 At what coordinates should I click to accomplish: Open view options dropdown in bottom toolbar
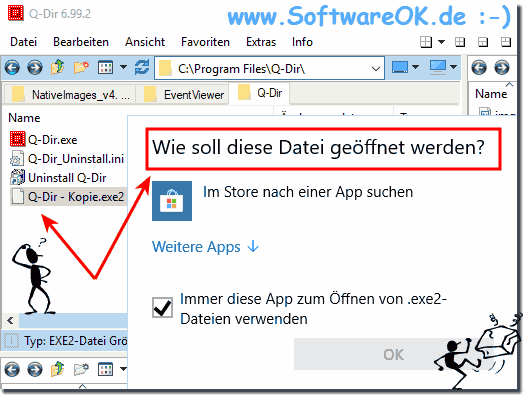click(x=123, y=369)
